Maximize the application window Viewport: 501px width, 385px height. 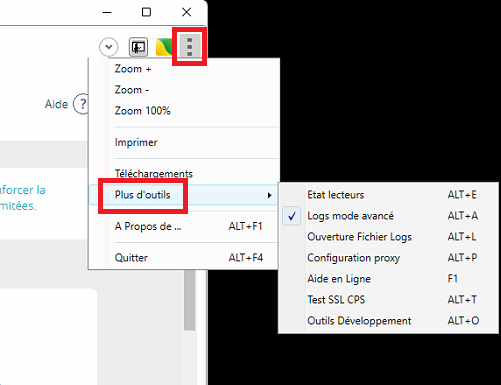click(146, 12)
